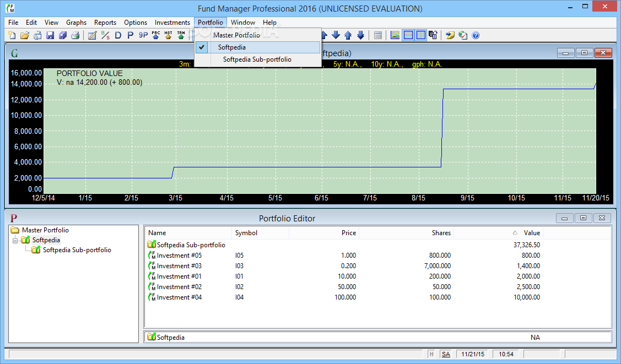Open a file with the folder icon
The image size is (621, 364).
click(25, 36)
